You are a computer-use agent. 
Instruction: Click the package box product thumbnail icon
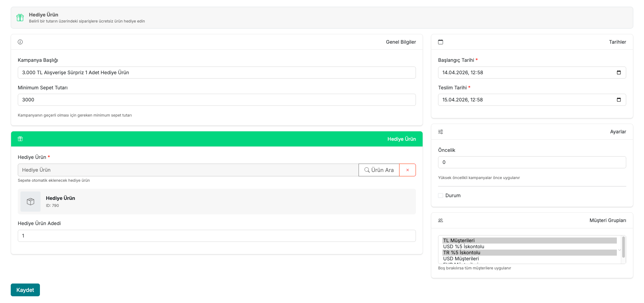31,202
